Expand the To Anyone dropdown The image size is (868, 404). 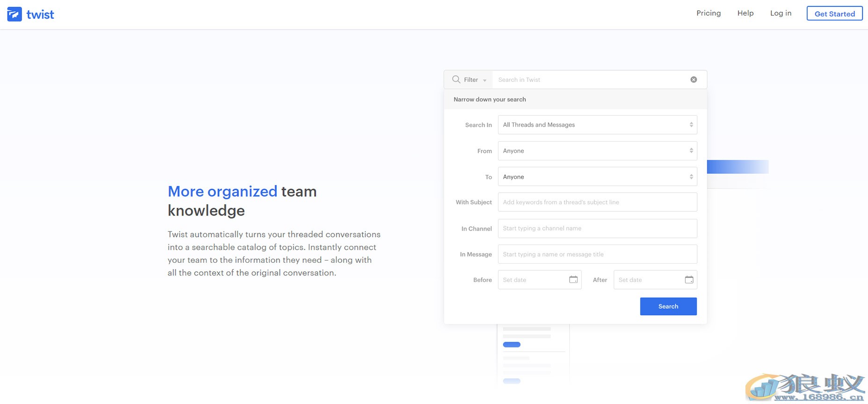tap(597, 177)
